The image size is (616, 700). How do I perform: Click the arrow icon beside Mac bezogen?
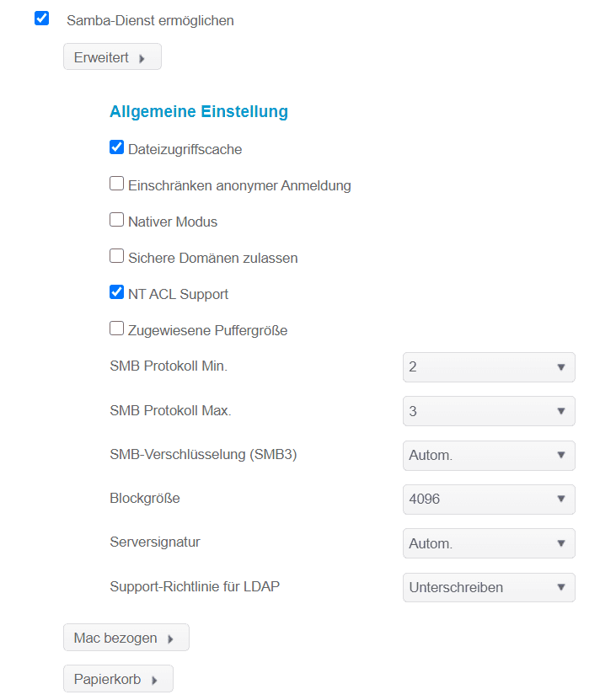[170, 639]
